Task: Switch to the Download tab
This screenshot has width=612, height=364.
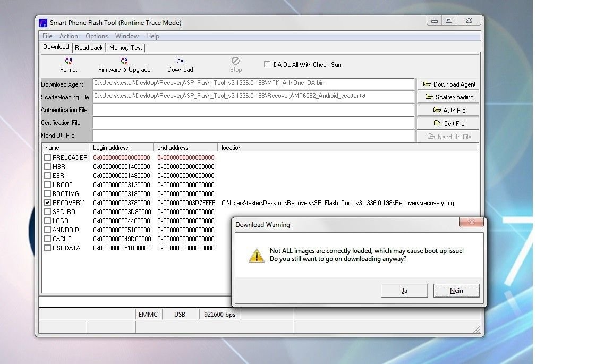Action: [x=56, y=47]
